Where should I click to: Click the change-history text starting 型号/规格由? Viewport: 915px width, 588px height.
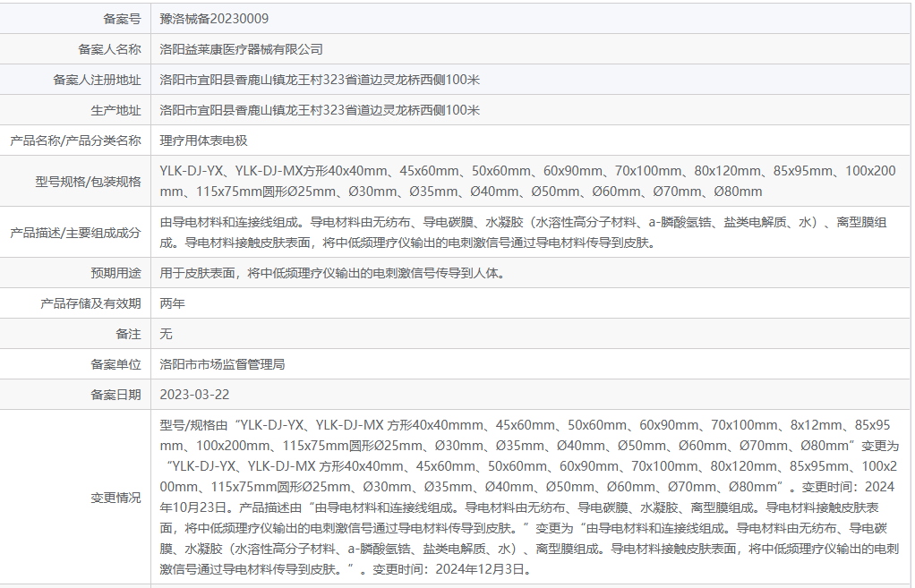pyautogui.click(x=529, y=497)
